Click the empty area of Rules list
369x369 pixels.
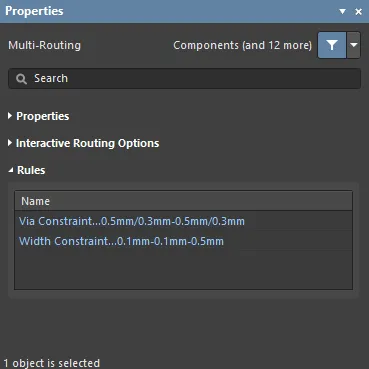tap(183, 269)
